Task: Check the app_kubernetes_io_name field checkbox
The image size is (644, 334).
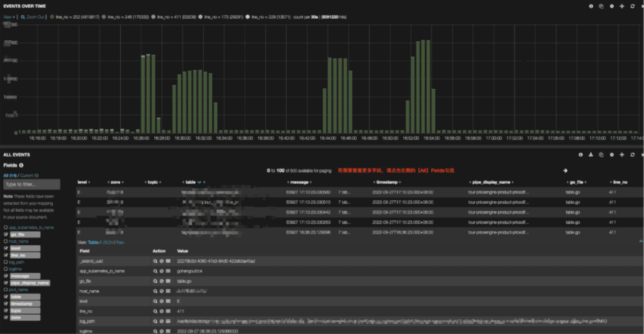Action: [6, 227]
